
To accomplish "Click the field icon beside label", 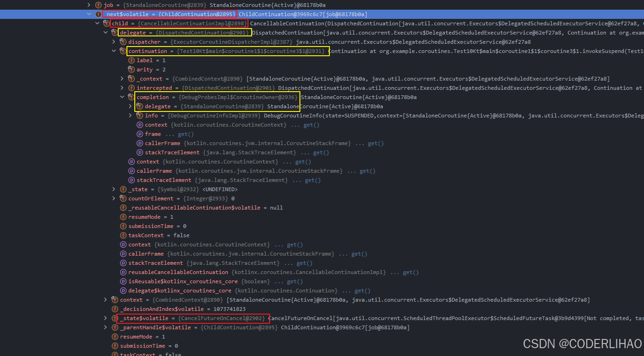I will coord(131,60).
